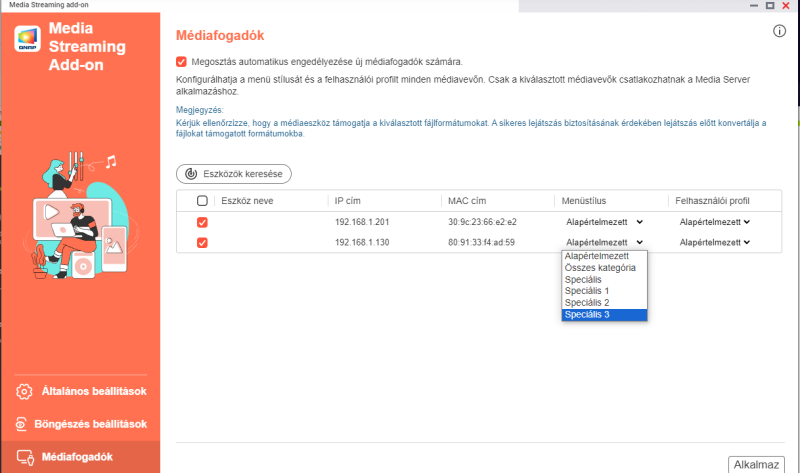Uncheck the device 192.168.1.130 checkbox
The height and width of the screenshot is (473, 800).
tap(202, 243)
